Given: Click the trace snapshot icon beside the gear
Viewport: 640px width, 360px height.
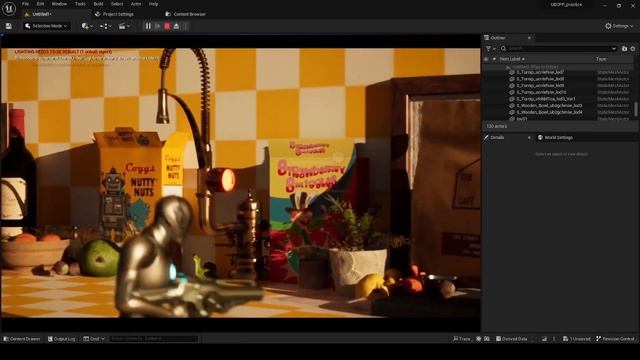Looking at the screenshot, I should pyautogui.click(x=487, y=339).
